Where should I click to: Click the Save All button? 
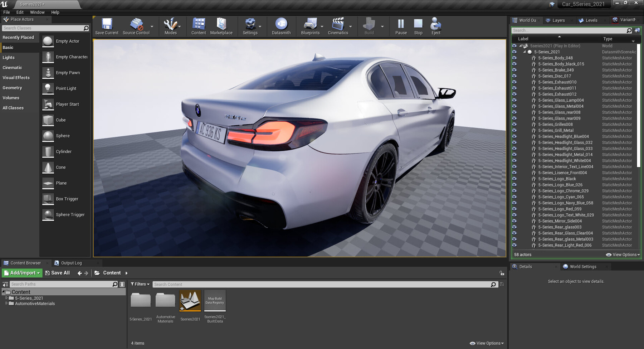pos(57,273)
